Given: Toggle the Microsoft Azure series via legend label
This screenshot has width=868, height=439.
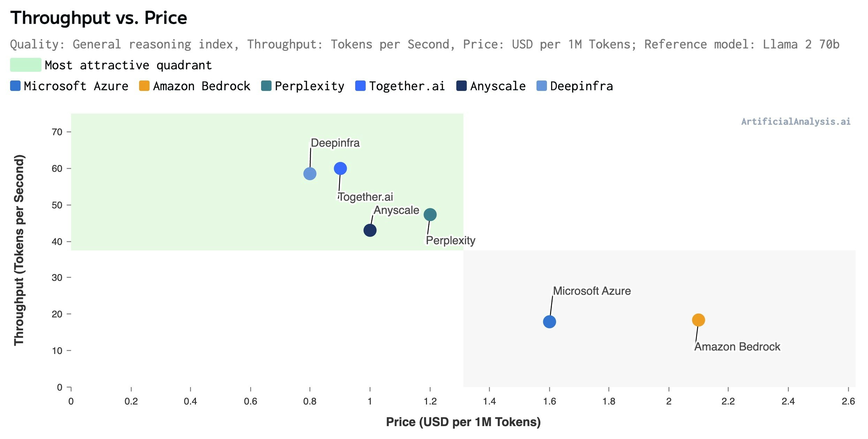Looking at the screenshot, I should [76, 86].
